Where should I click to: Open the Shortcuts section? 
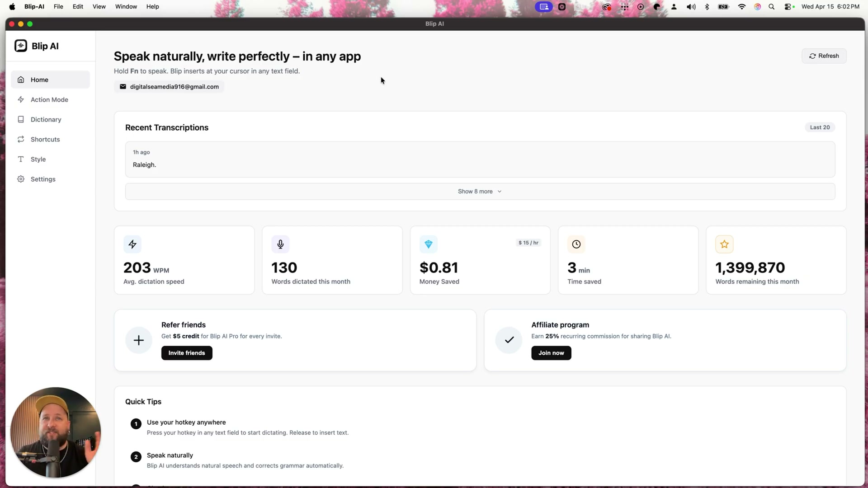(45, 139)
